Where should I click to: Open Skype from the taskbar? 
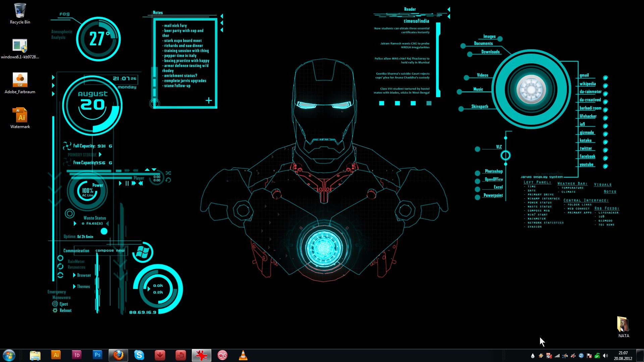[139, 355]
